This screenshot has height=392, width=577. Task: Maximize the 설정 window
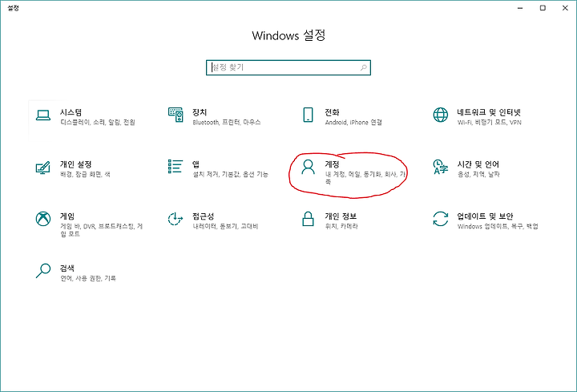pyautogui.click(x=543, y=8)
